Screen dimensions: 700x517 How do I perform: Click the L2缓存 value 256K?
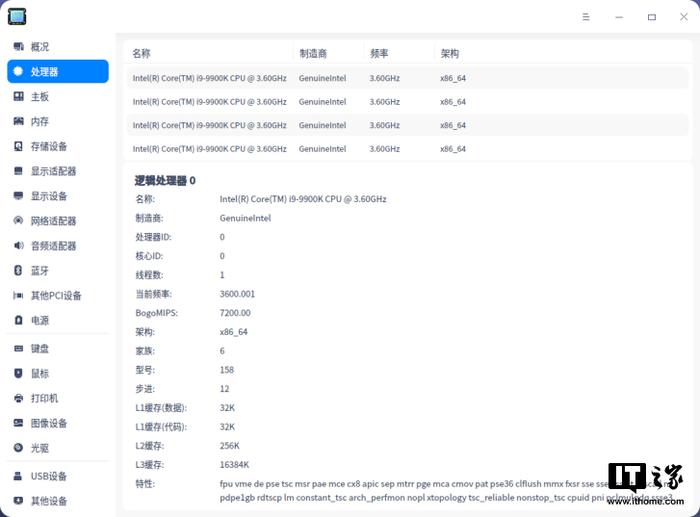pyautogui.click(x=229, y=446)
